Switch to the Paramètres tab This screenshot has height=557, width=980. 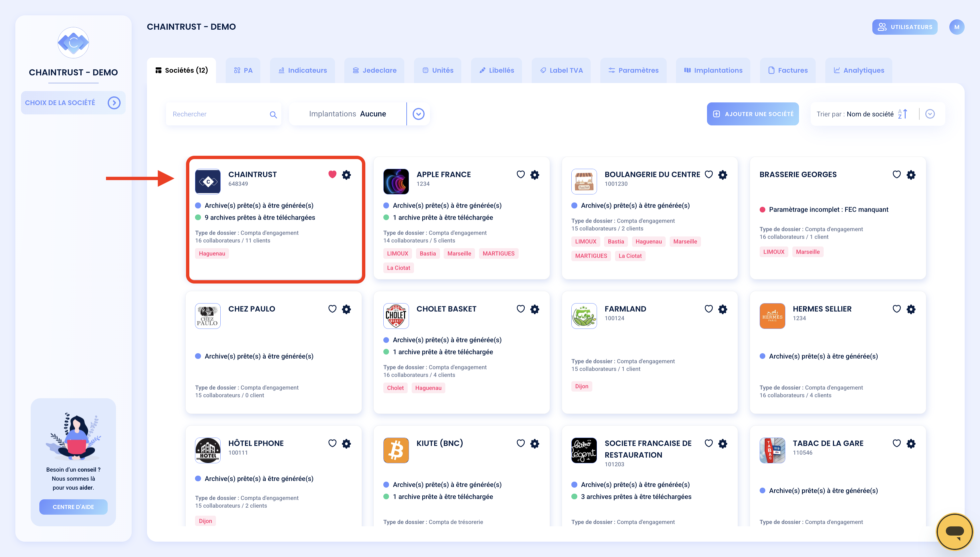click(x=633, y=70)
